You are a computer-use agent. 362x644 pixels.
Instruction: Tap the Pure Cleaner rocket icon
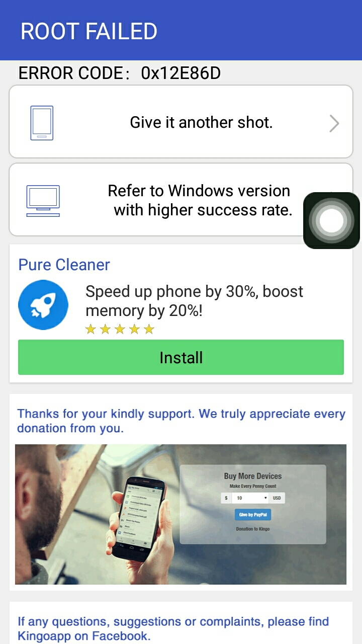coord(43,305)
